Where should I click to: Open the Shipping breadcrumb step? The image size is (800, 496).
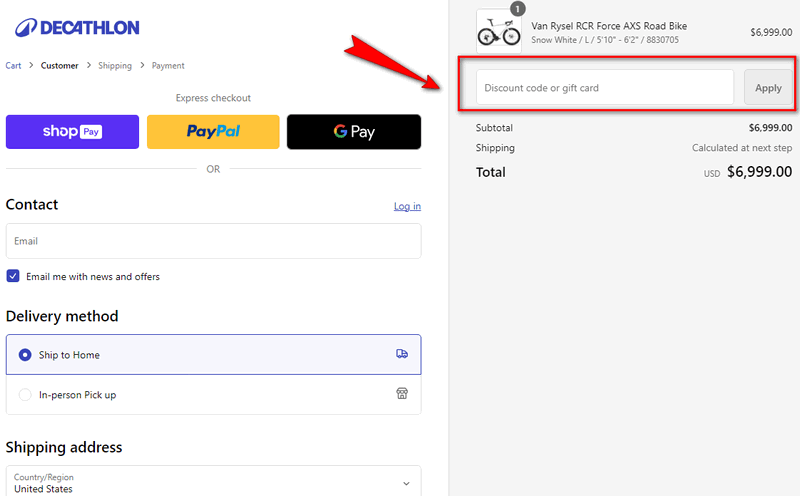[115, 66]
